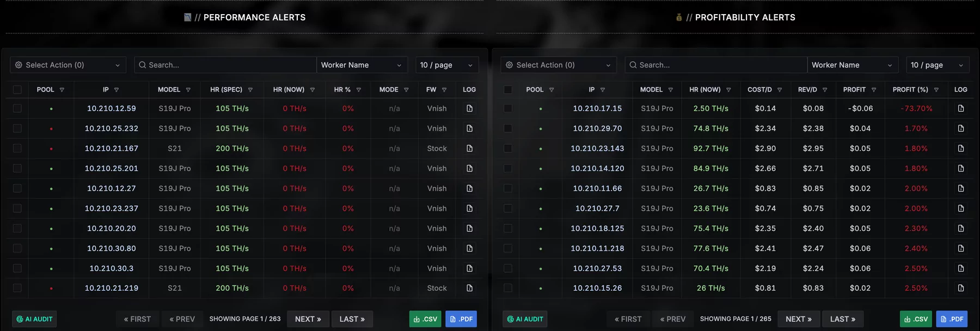The height and width of the screenshot is (331, 980).
Task: Export Performance Alerts as CSV
Action: coord(425,319)
